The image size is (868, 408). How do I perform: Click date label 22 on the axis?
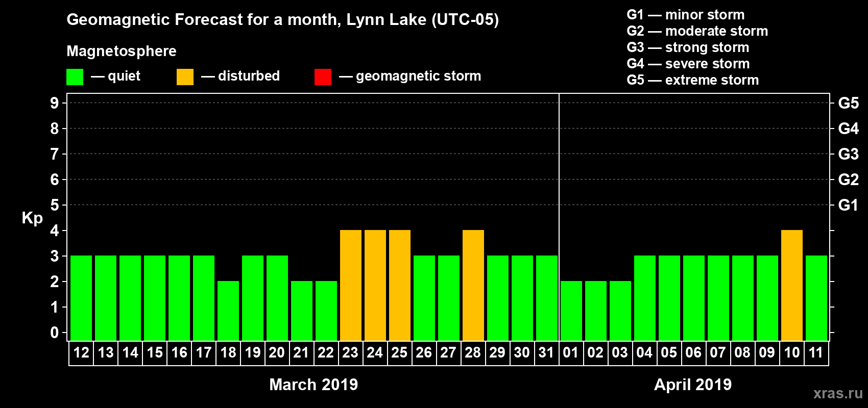point(326,352)
